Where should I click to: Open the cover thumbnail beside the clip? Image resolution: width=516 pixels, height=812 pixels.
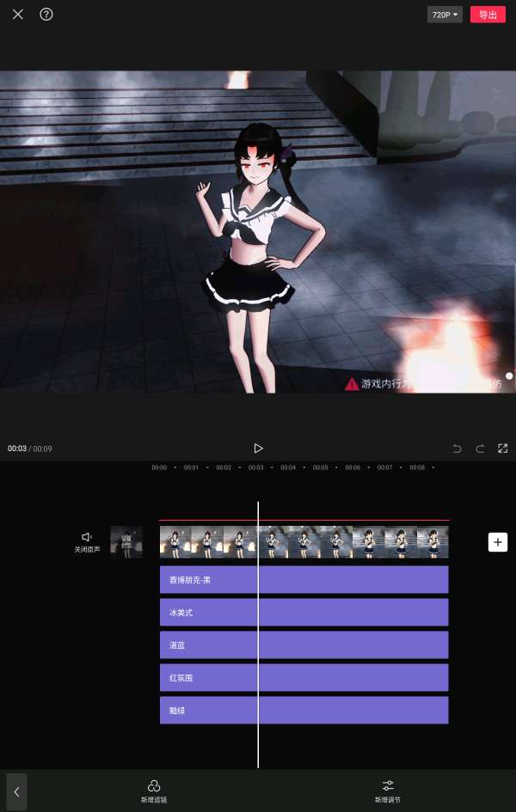pyautogui.click(x=126, y=542)
